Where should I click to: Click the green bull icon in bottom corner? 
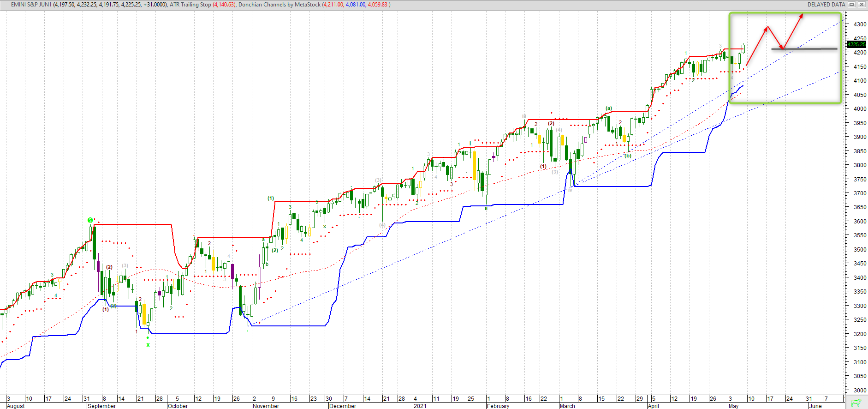pyautogui.click(x=856, y=403)
